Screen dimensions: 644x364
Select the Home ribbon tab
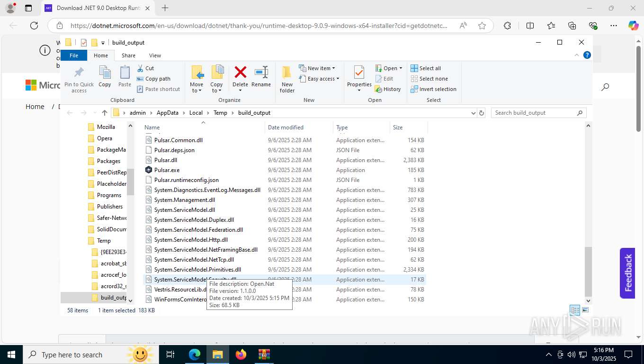(101, 55)
